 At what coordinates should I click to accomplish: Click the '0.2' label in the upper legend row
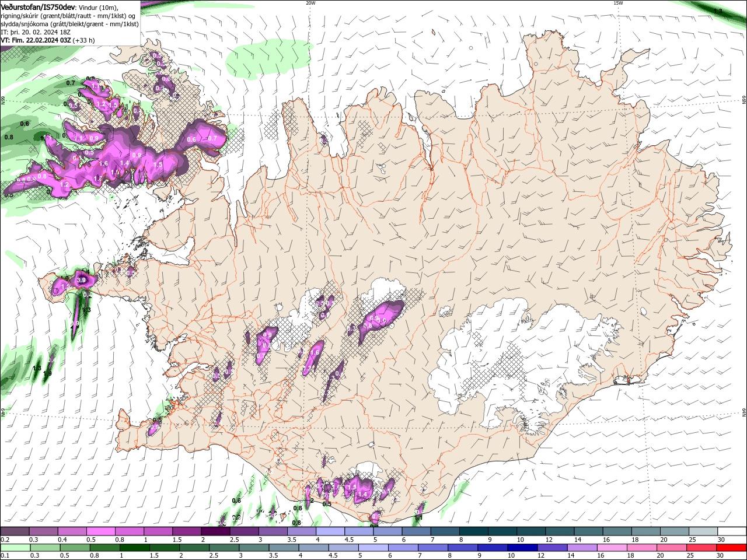[5, 540]
